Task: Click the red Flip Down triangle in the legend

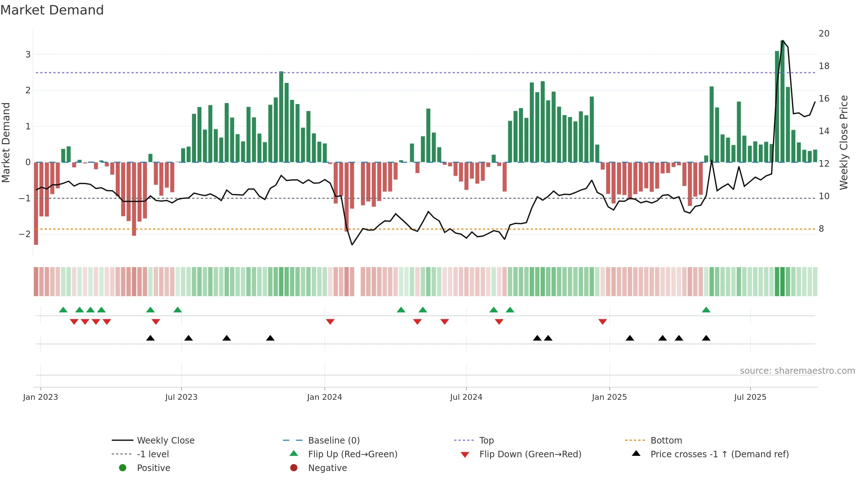Action: [465, 455]
